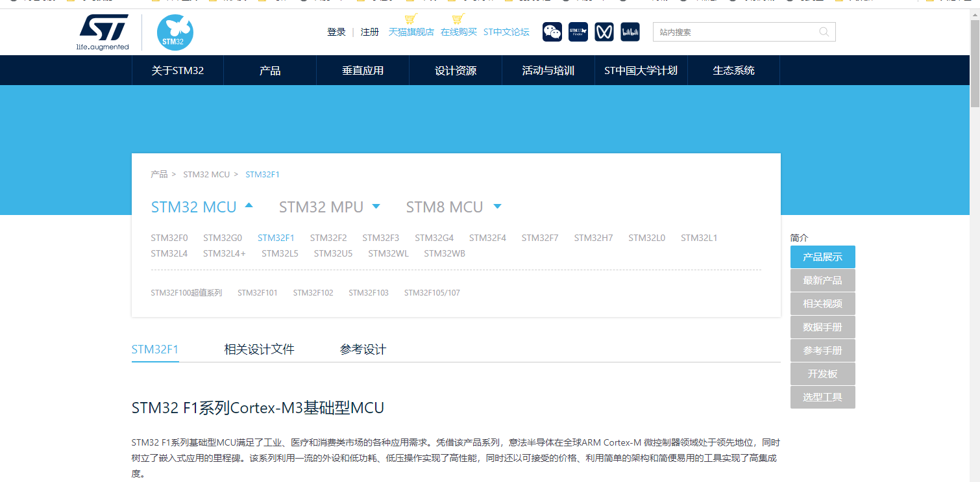
Task: Select the STM32F3 series
Action: pyautogui.click(x=381, y=238)
